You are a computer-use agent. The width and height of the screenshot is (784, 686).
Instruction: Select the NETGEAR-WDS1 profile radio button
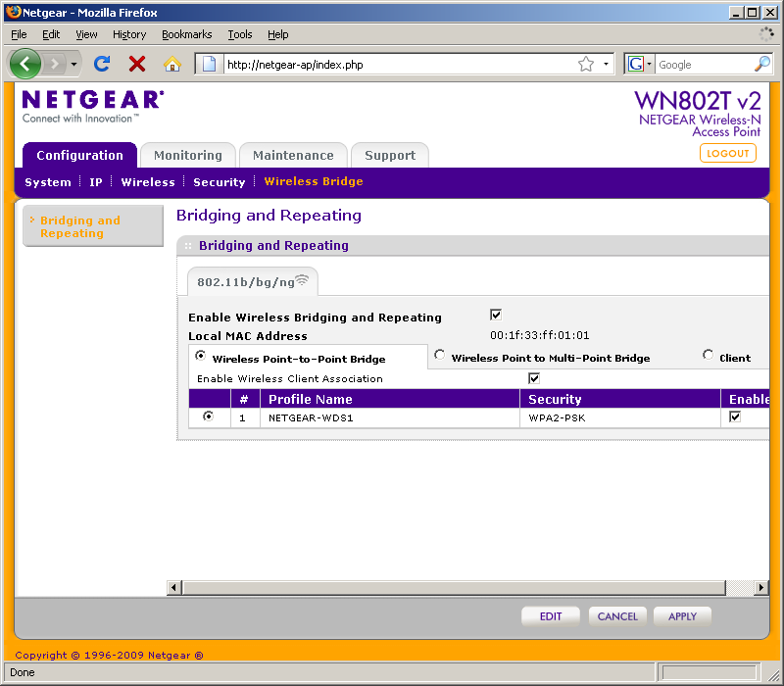(209, 416)
